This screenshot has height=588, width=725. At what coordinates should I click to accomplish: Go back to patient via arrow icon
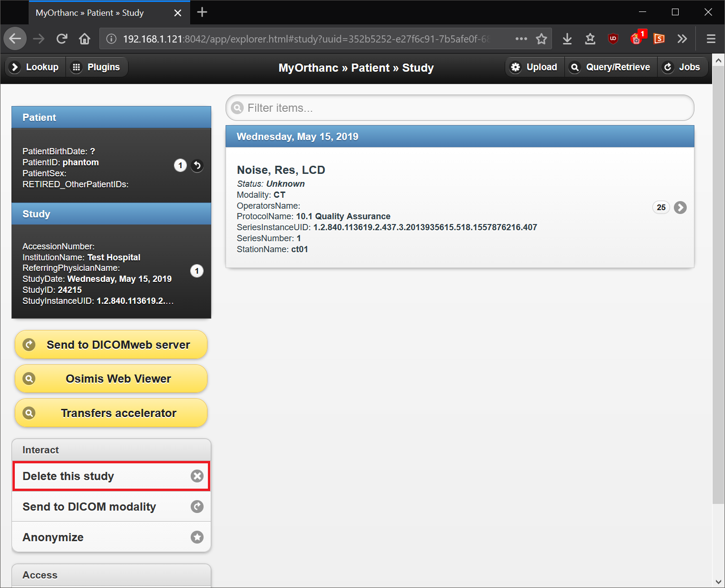click(x=197, y=166)
